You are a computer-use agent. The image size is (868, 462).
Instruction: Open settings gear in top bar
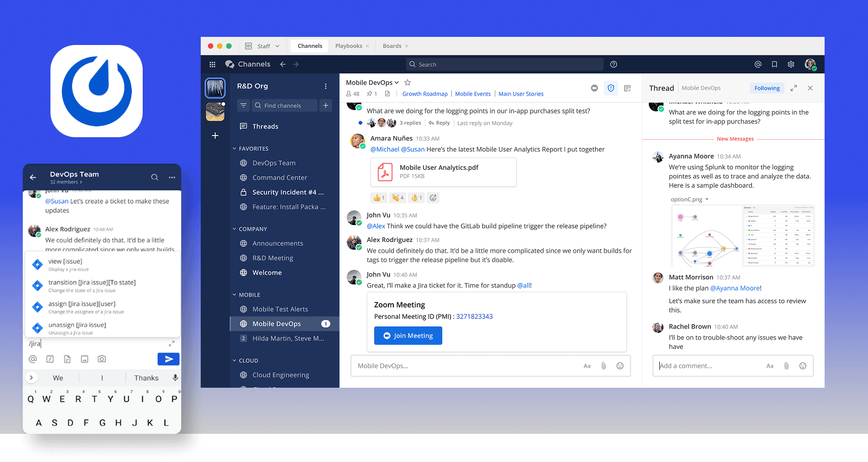click(791, 65)
